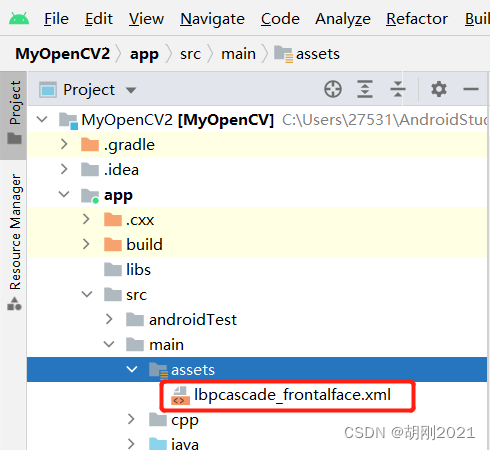Expand the .idea folder

[x=64, y=169]
